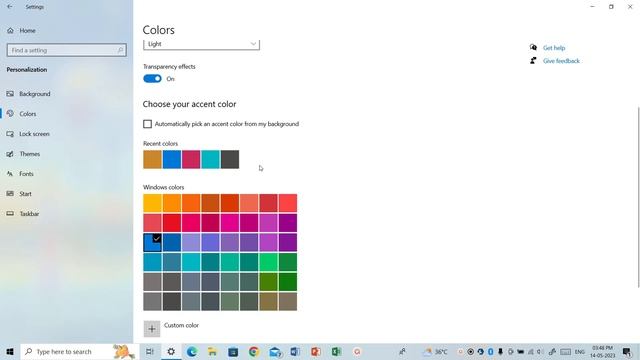Launch PowerPoint from the taskbar

point(316,351)
